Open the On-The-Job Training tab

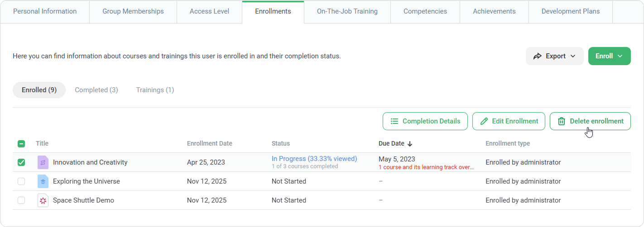347,11
